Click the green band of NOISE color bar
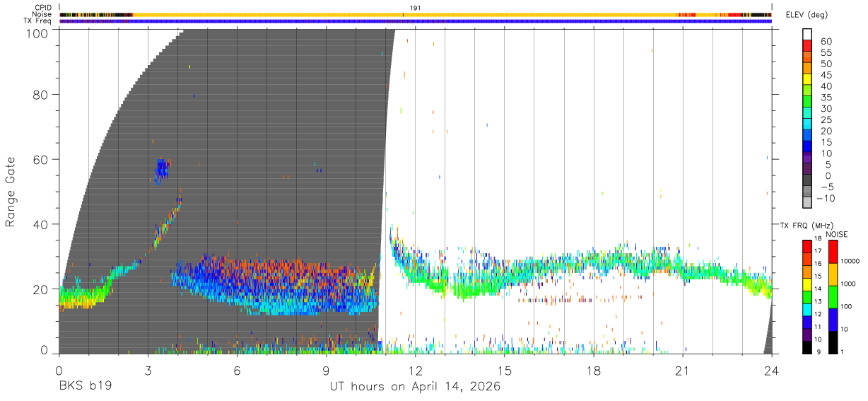 click(833, 296)
